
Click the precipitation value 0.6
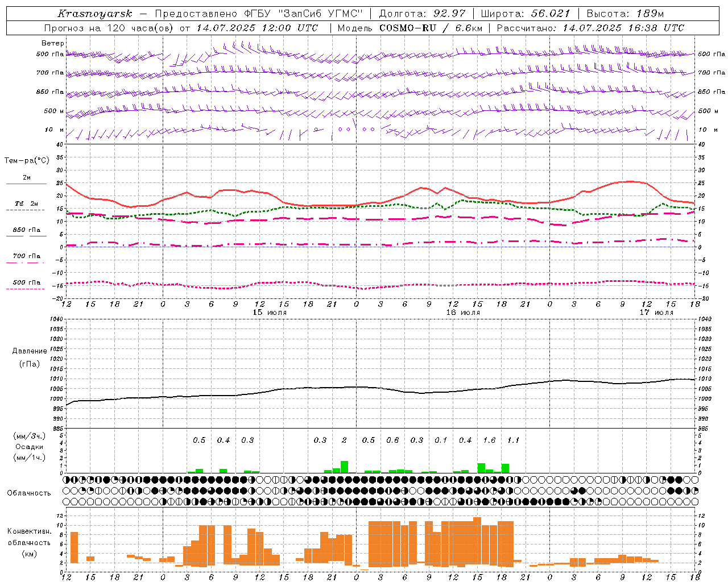pos(392,440)
